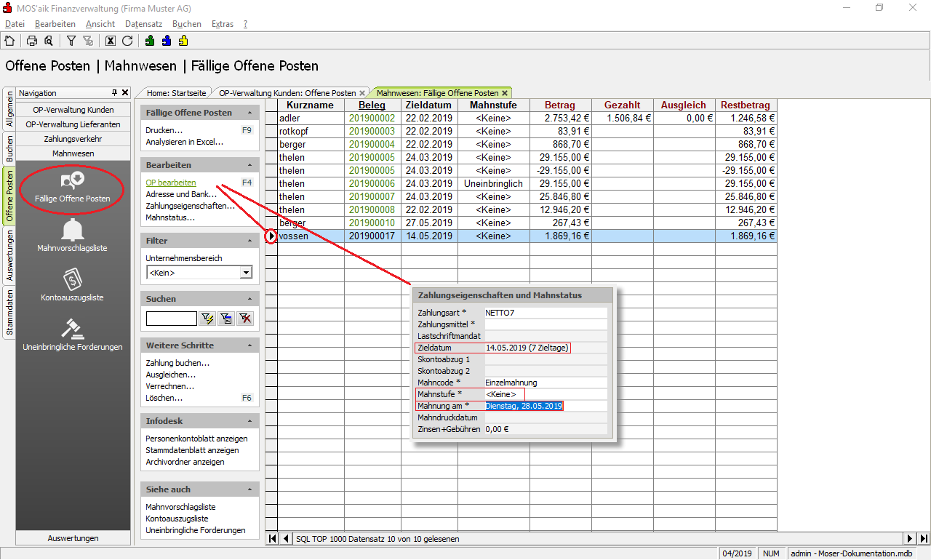931x560 pixels.
Task: Click the home icon in the toolbar
Action: 9,41
